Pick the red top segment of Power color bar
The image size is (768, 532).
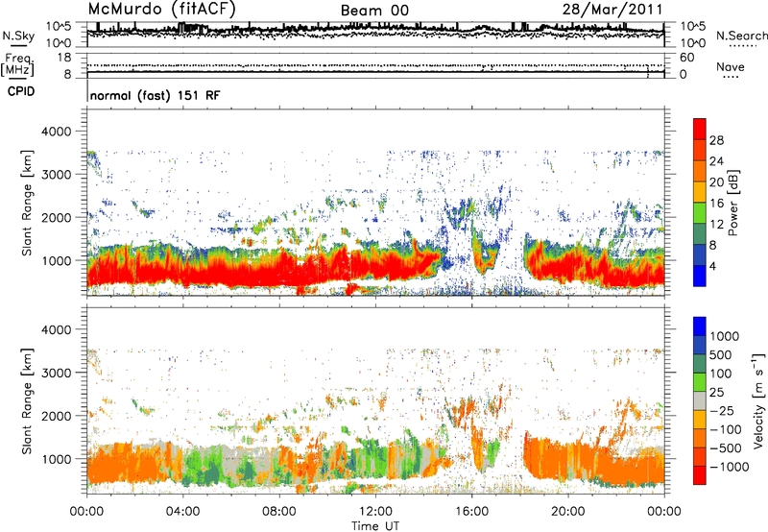pyautogui.click(x=700, y=129)
